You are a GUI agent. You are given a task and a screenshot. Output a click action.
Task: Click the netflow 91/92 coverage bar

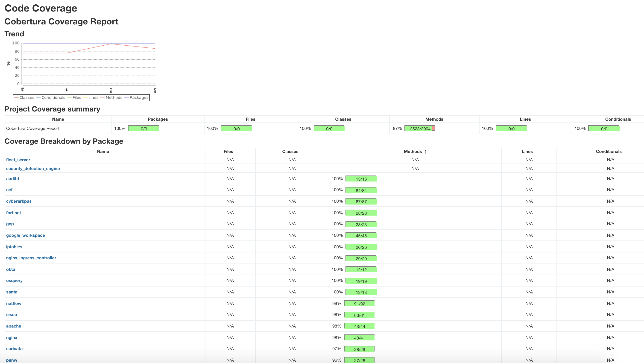tap(359, 304)
